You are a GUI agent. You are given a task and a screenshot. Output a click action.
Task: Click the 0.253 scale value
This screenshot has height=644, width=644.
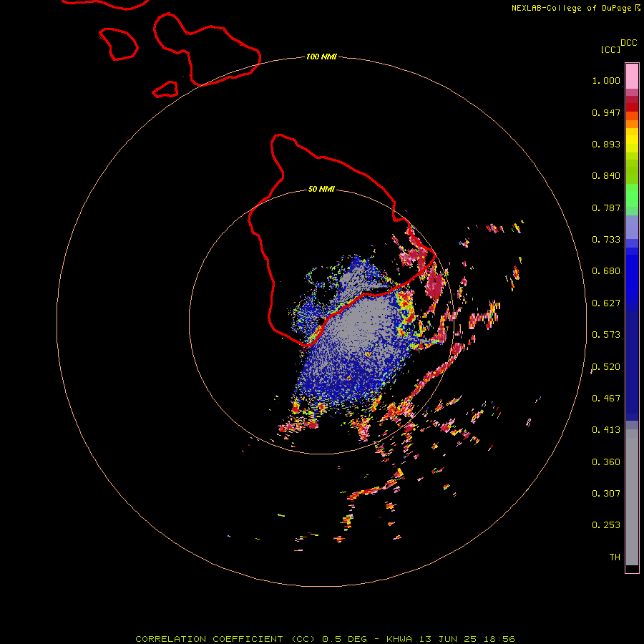(606, 525)
